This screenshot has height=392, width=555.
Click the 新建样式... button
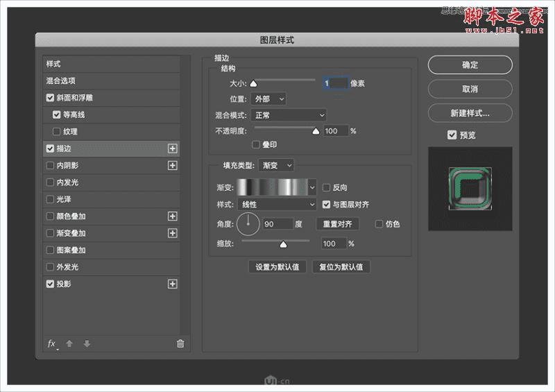(470, 113)
